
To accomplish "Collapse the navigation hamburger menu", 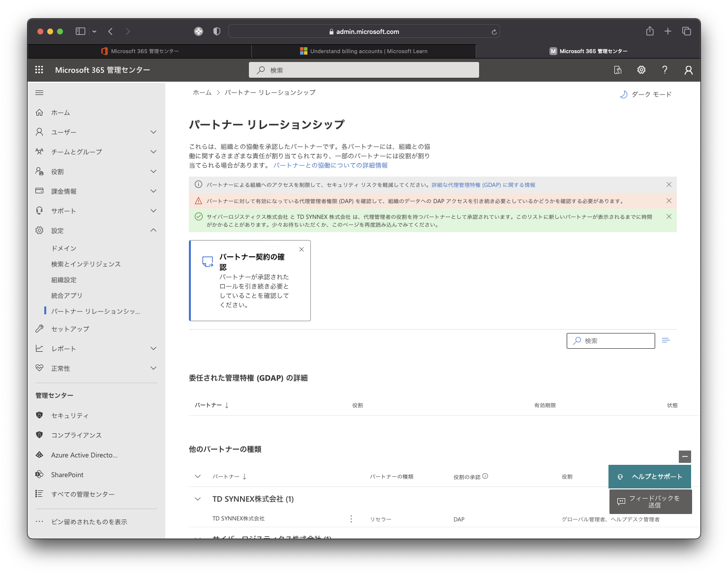I will (39, 92).
